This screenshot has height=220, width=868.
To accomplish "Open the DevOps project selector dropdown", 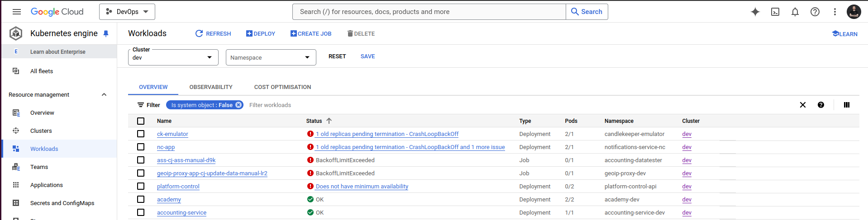I will pyautogui.click(x=127, y=12).
